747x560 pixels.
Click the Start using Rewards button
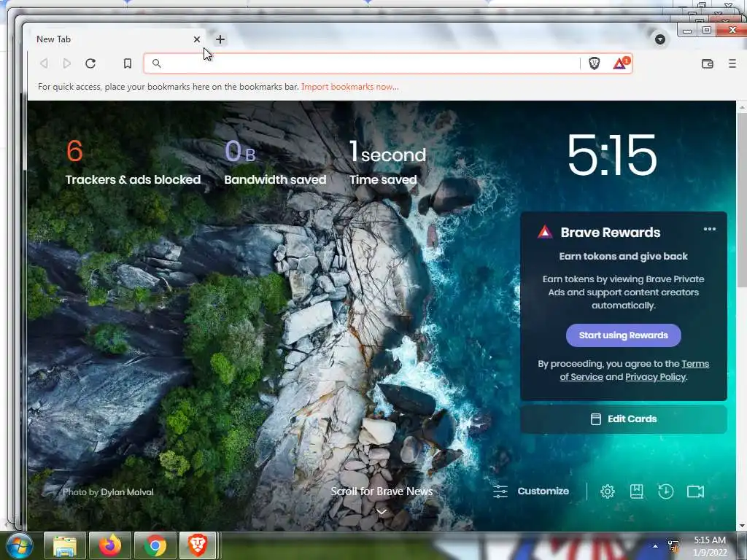click(x=623, y=335)
